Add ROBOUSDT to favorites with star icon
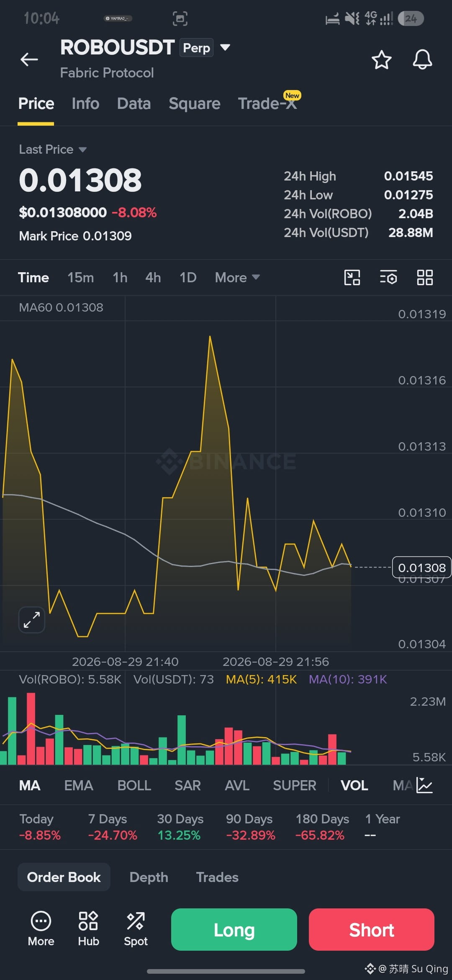 382,59
